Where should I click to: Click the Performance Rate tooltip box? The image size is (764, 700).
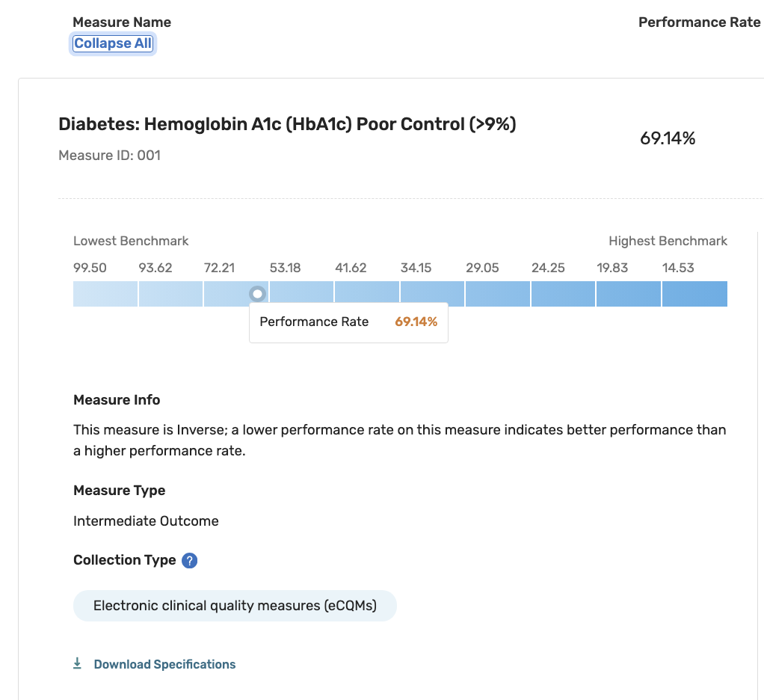pyautogui.click(x=348, y=322)
